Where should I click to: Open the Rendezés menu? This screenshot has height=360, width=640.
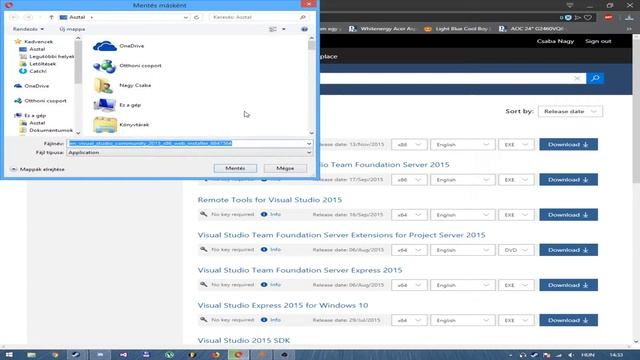(x=28, y=29)
